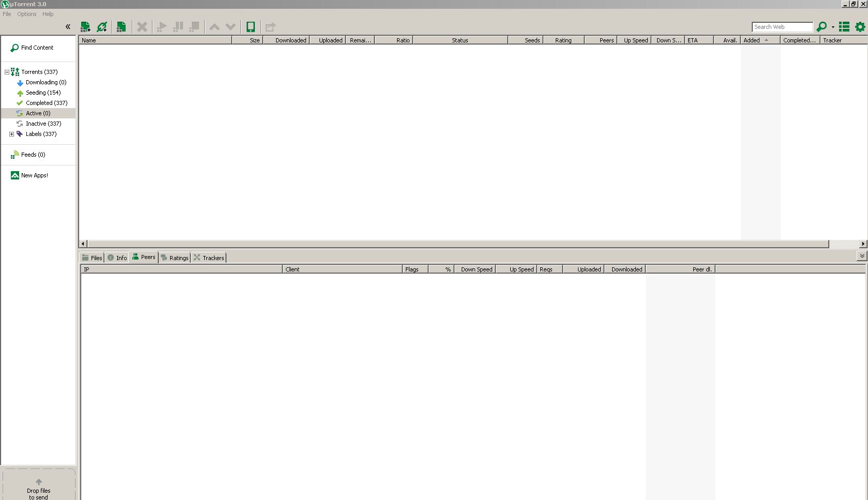Add a new torrent file
Image resolution: width=868 pixels, height=500 pixels.
(x=85, y=26)
